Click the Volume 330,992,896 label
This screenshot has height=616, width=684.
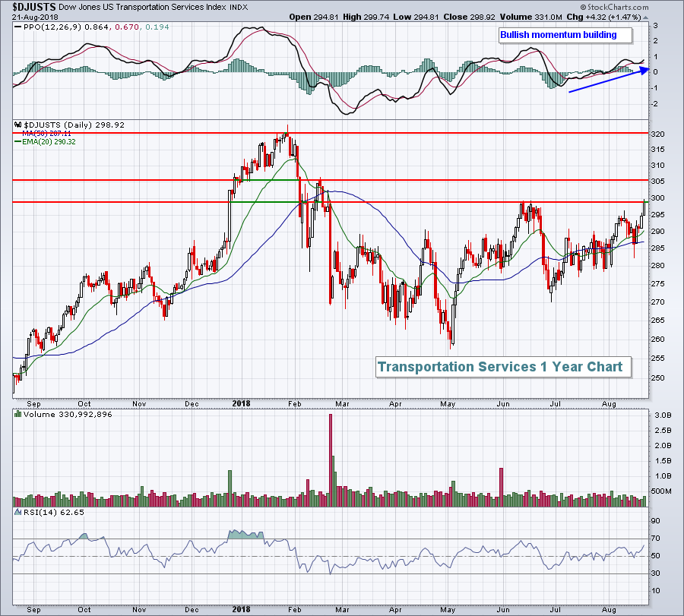[68, 414]
